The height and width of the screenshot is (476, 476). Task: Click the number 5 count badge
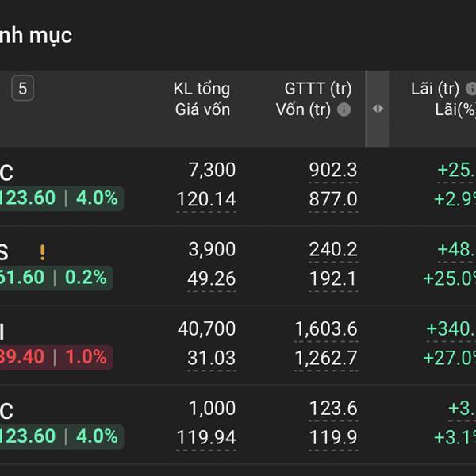(x=22, y=89)
